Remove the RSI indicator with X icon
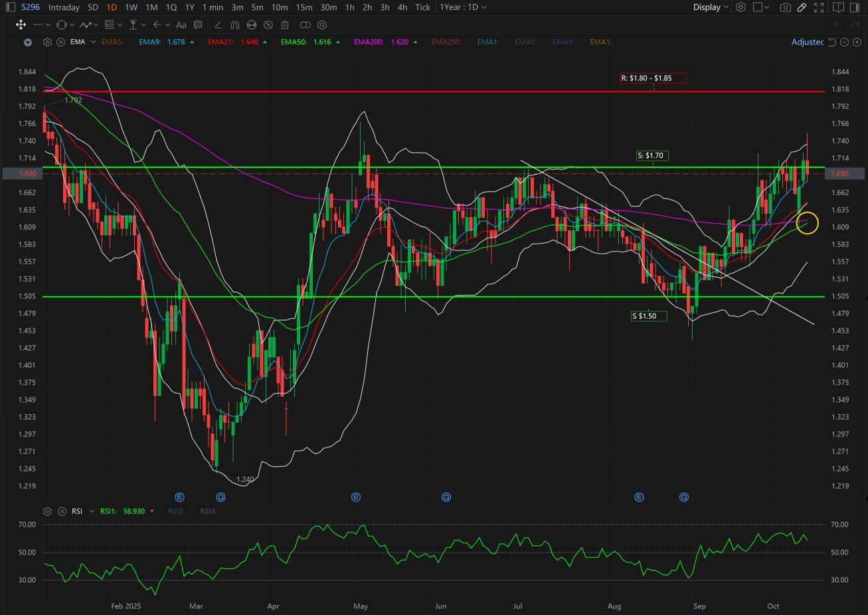Screen dimensions: 868x615 [60, 511]
